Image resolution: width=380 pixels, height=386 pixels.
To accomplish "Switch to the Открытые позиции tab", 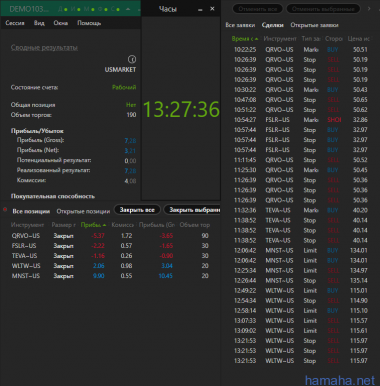I will 83,211.
